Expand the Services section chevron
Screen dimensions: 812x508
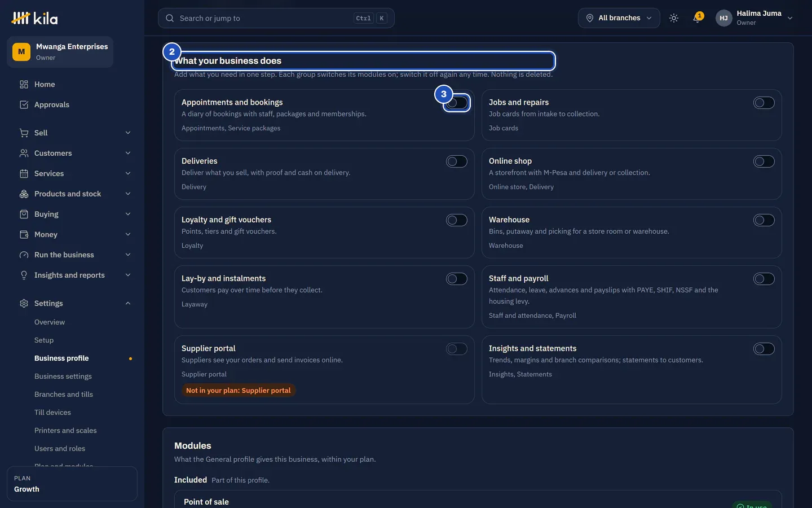tap(128, 173)
